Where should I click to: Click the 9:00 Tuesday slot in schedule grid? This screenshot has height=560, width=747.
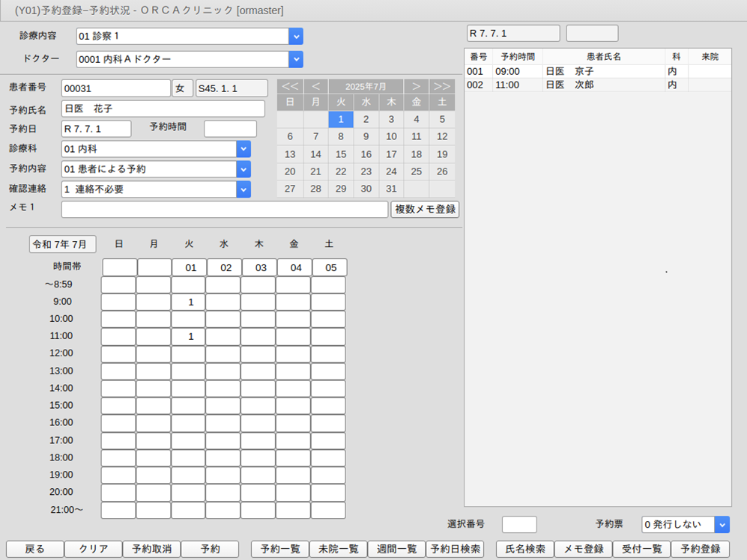tap(190, 302)
